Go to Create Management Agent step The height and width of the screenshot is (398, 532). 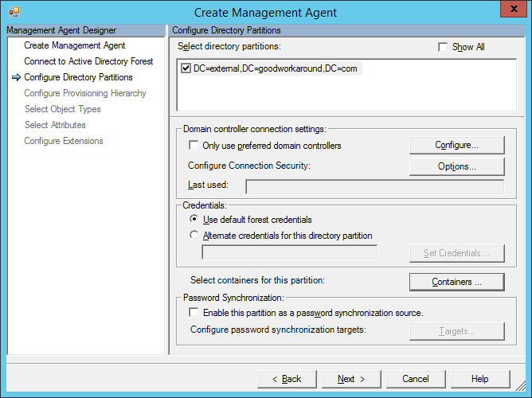pyautogui.click(x=74, y=45)
